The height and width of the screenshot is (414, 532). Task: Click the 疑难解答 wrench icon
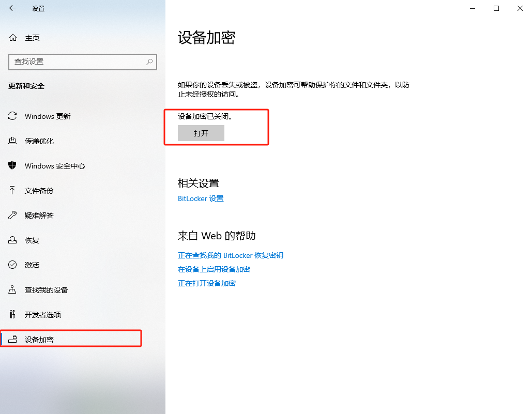click(12, 215)
